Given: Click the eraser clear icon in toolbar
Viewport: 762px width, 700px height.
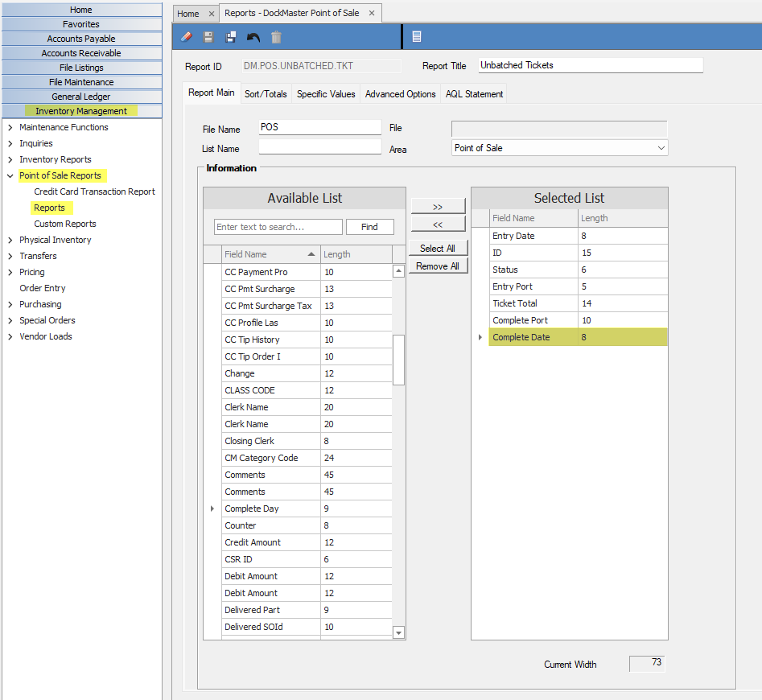Looking at the screenshot, I should (187, 37).
